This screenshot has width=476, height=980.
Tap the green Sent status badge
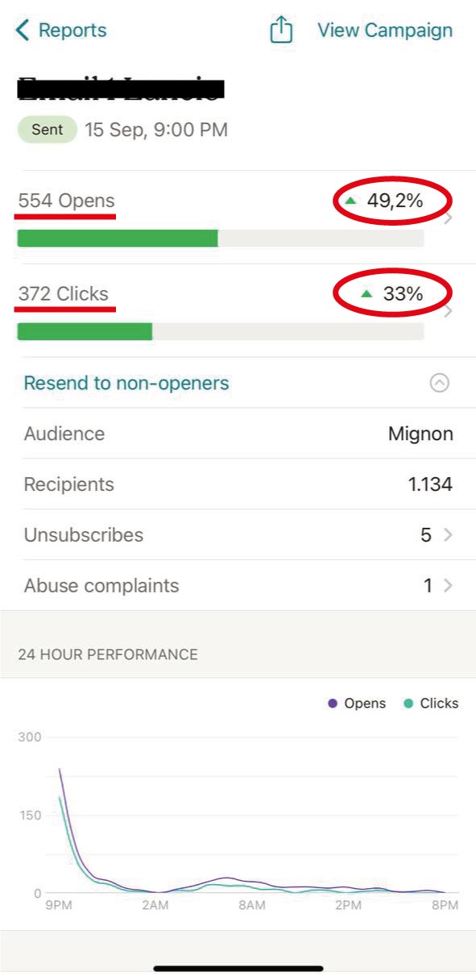tap(48, 130)
